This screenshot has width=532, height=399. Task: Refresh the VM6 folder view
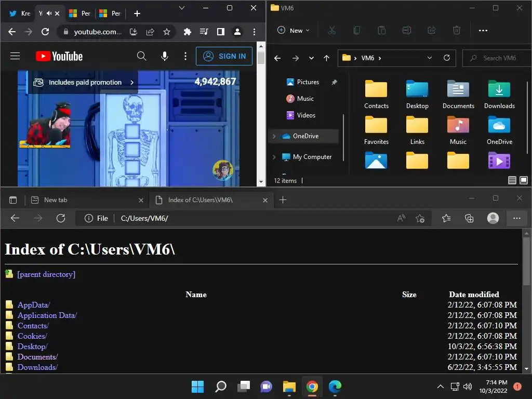[447, 58]
